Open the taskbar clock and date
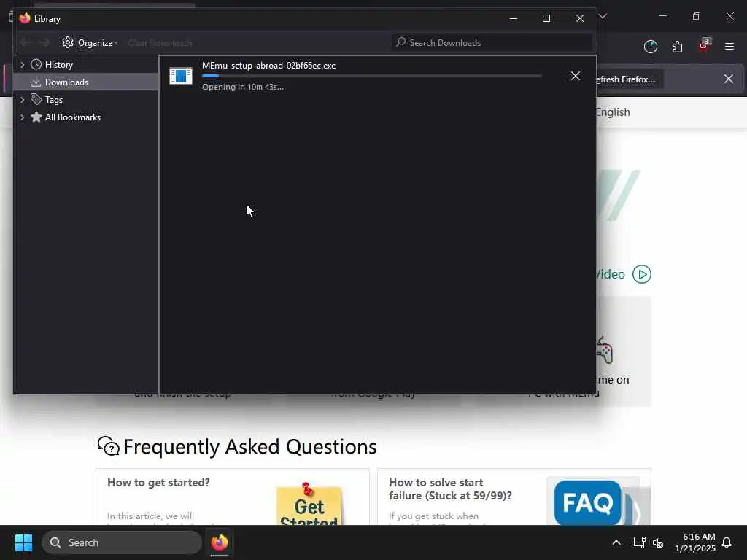 click(x=694, y=542)
